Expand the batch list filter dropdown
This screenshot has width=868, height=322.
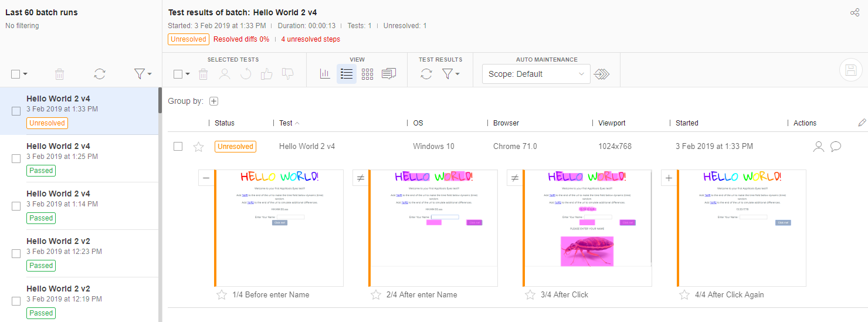[x=143, y=74]
